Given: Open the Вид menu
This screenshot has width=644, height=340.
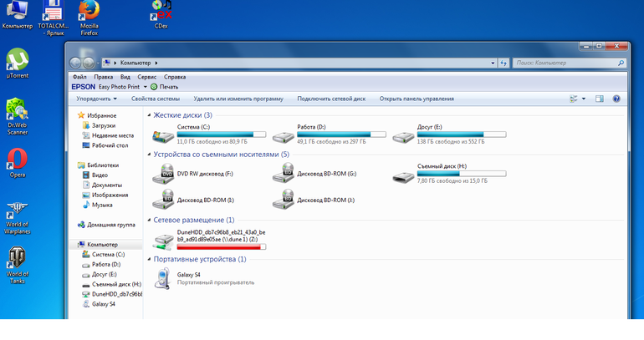Looking at the screenshot, I should (125, 77).
